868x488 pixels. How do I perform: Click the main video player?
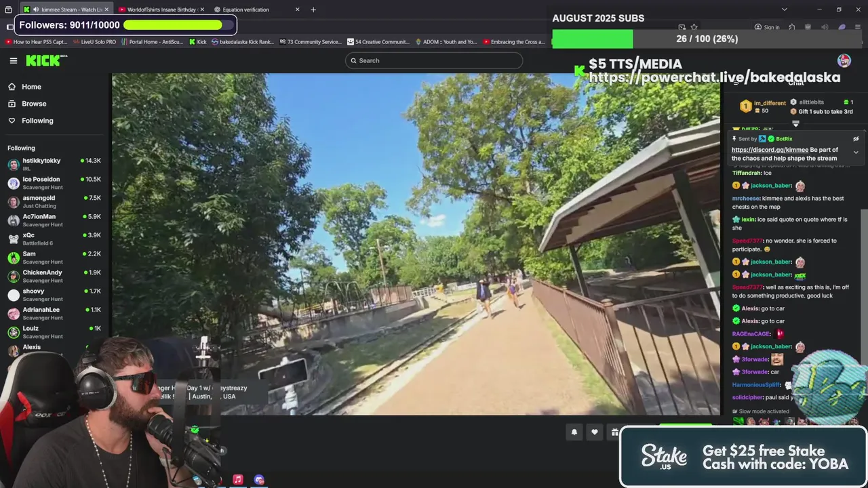click(416, 244)
